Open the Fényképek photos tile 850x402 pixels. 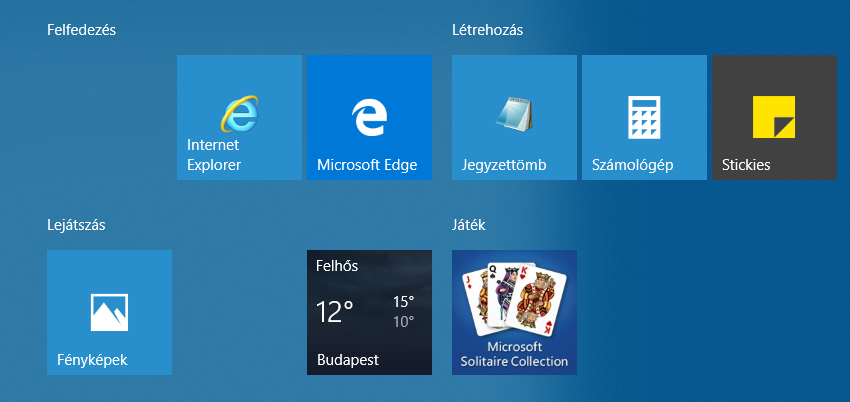pos(109,312)
